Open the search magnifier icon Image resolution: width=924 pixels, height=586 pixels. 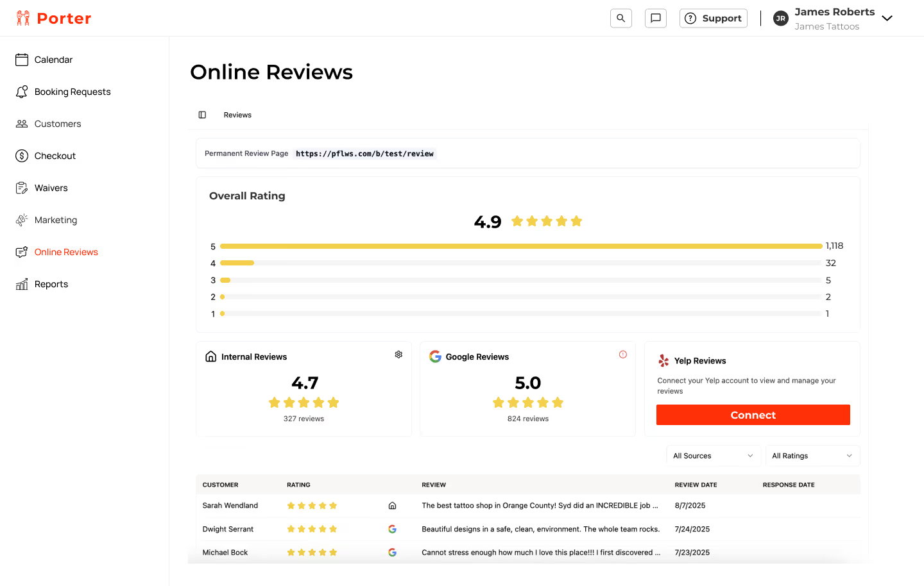click(620, 18)
